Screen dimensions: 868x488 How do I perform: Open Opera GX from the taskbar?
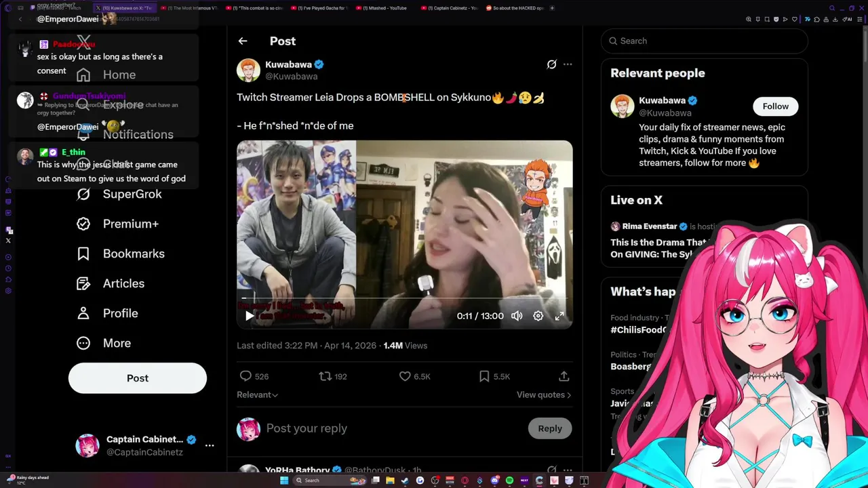click(465, 481)
